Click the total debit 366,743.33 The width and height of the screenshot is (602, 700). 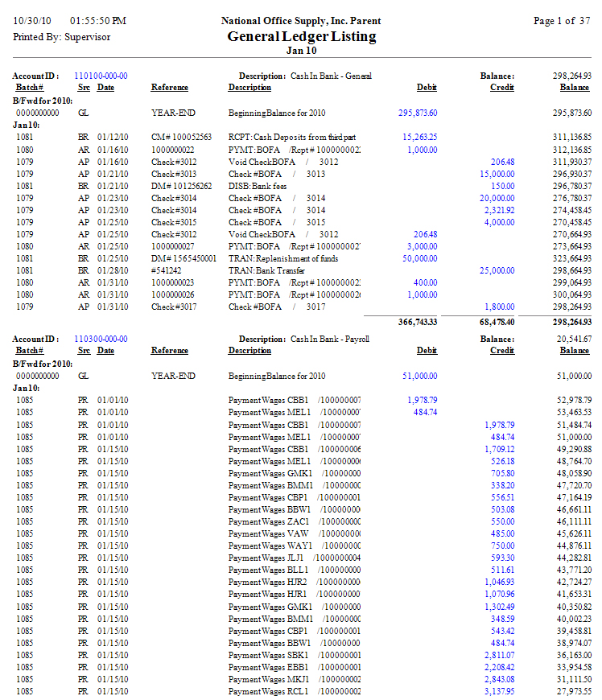[x=417, y=322]
